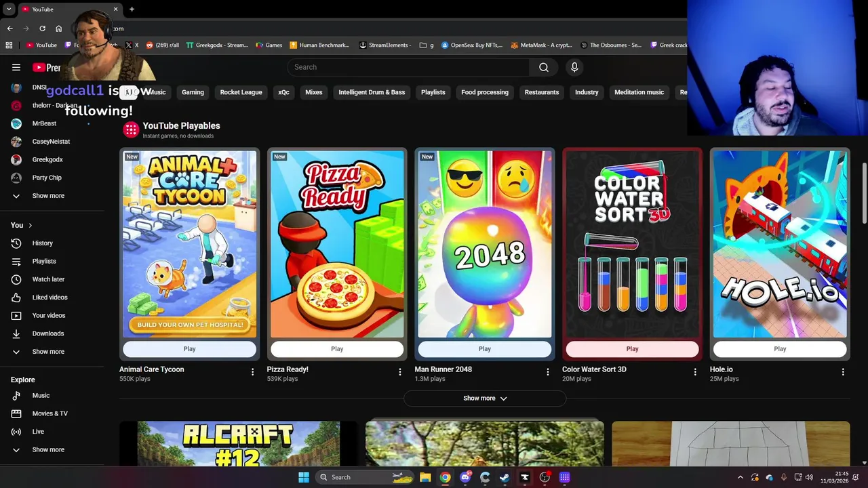The height and width of the screenshot is (488, 868).
Task: Open options menu for Animal Care Tycoon
Action: tap(252, 372)
